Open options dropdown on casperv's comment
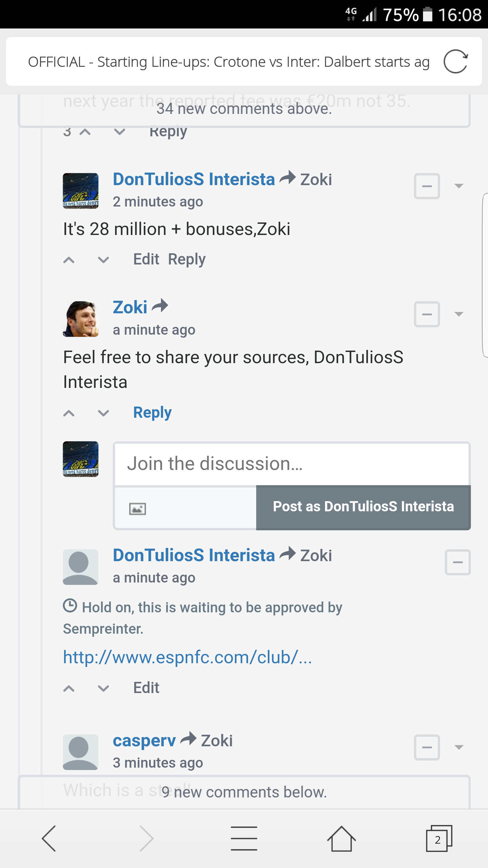The width and height of the screenshot is (488, 868). [x=459, y=747]
